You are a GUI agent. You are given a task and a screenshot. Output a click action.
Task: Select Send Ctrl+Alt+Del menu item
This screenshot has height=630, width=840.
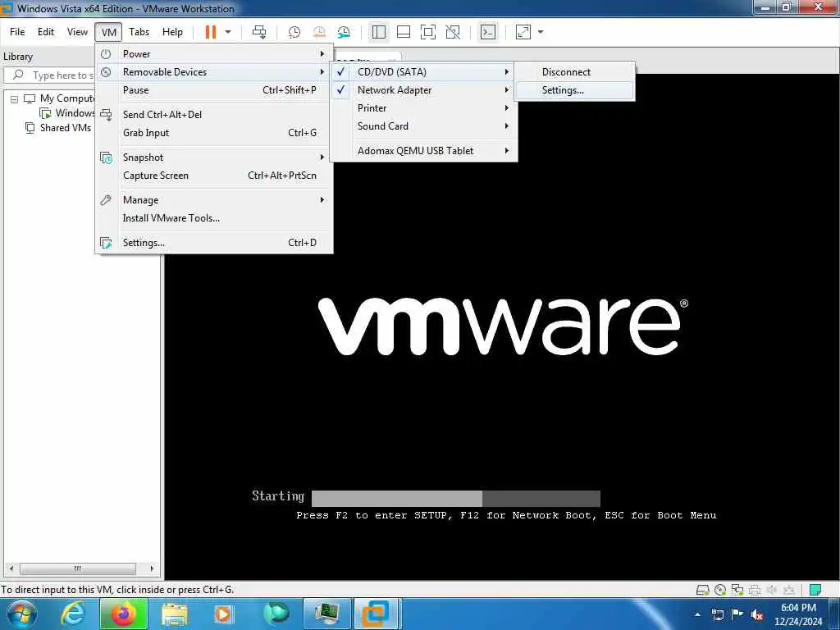coord(214,115)
